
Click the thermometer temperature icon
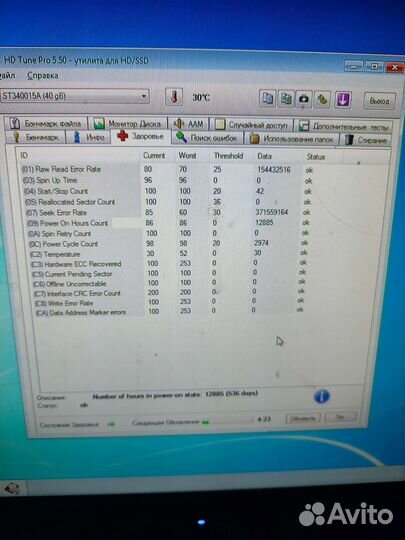[174, 97]
